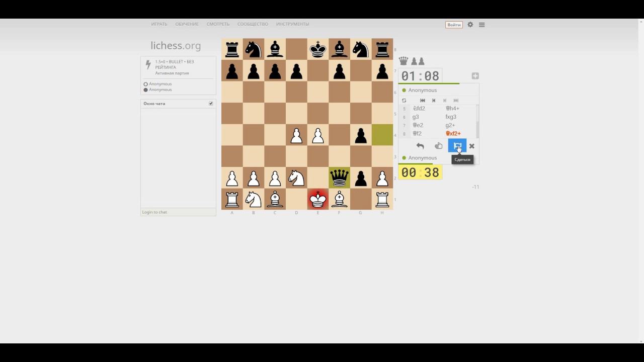Click the Login to chat link

click(154, 212)
